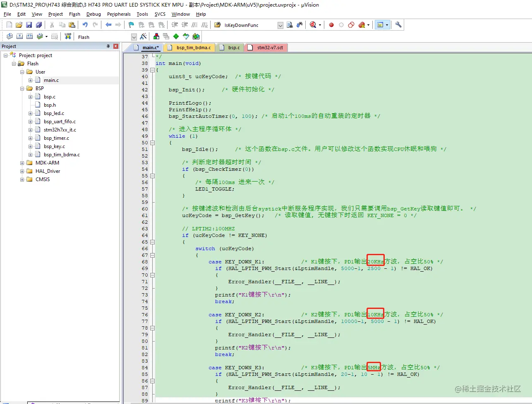Open the Peripherals menu
This screenshot has height=404, width=532.
click(119, 14)
